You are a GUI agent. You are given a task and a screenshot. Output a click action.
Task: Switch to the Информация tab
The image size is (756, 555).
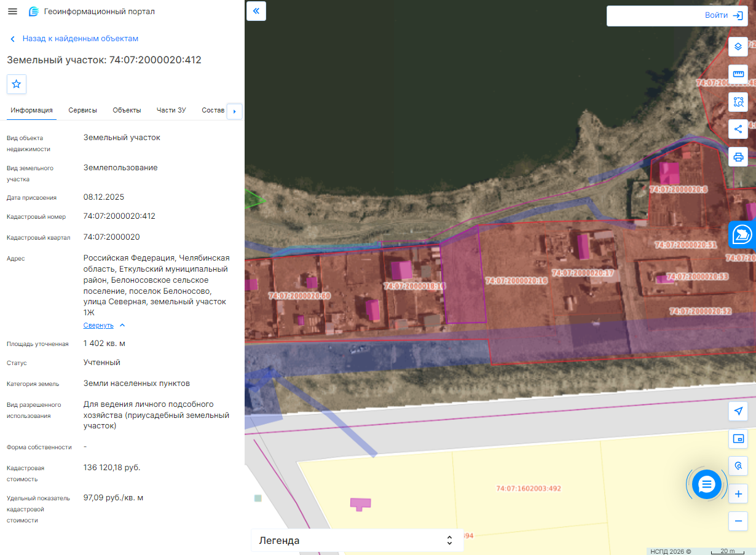[31, 110]
